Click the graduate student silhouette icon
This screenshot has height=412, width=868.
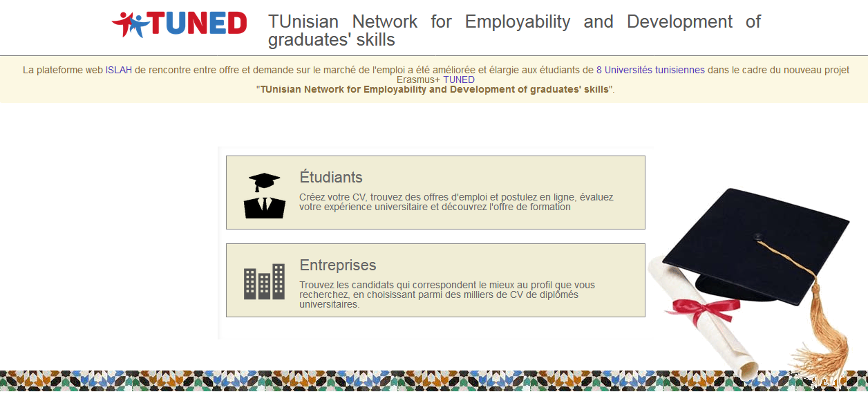[264, 196]
